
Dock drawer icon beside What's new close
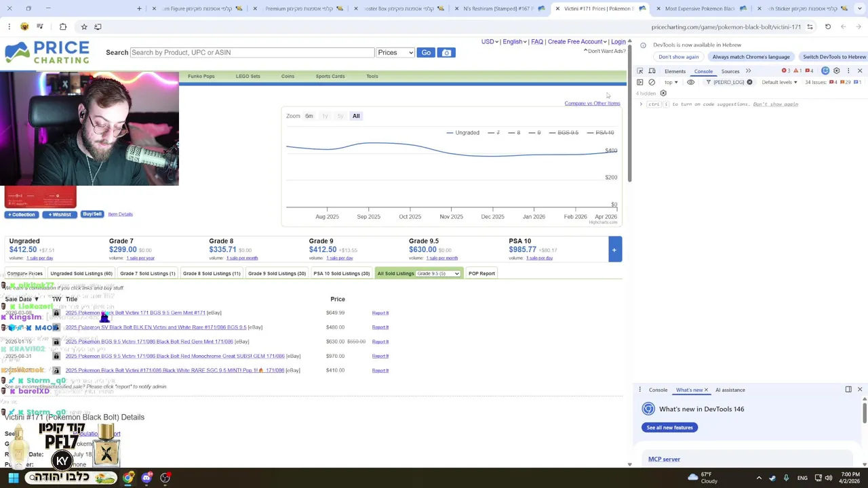coord(848,390)
